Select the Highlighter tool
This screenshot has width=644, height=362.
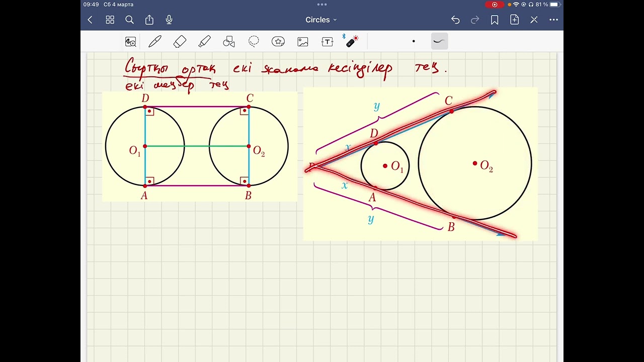point(204,41)
